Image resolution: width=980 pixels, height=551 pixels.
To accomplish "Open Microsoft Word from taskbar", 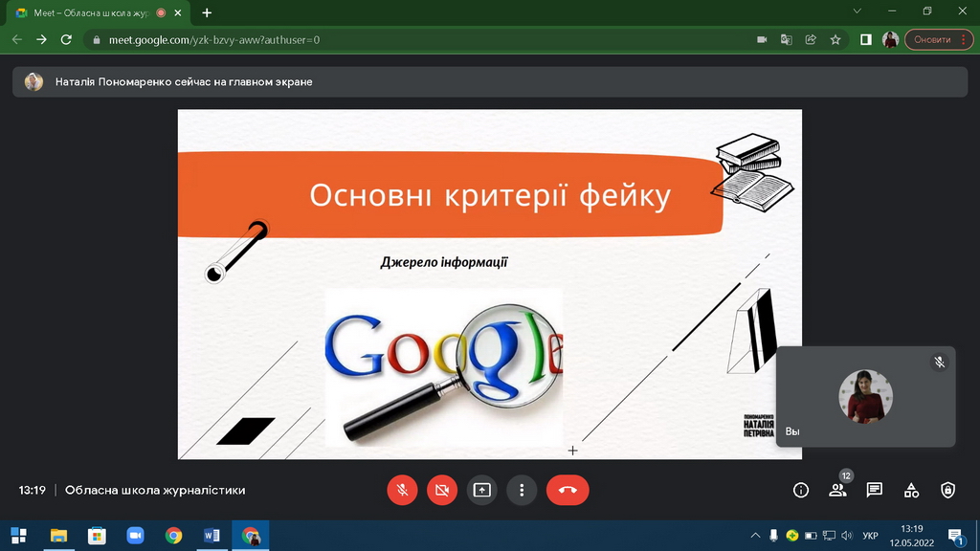I will [212, 536].
